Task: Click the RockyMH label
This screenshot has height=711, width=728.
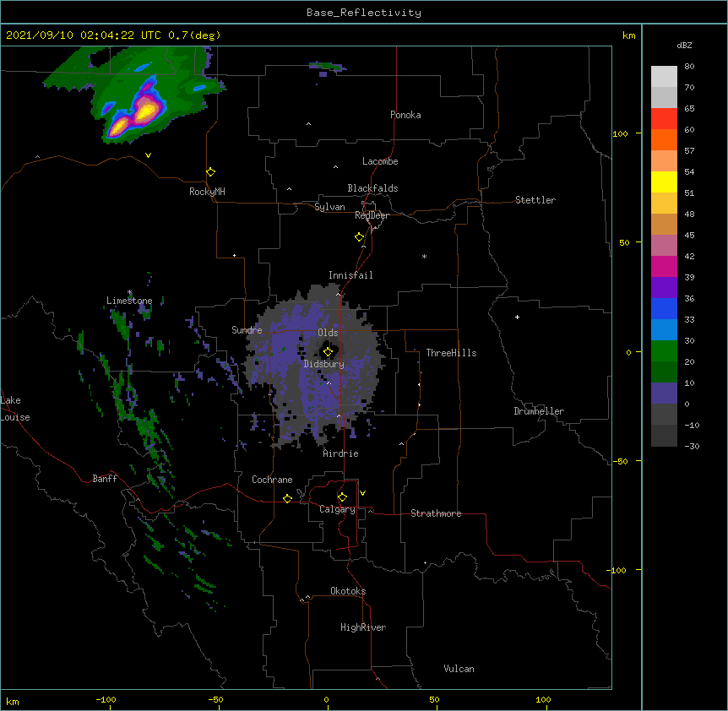Action: [x=207, y=192]
